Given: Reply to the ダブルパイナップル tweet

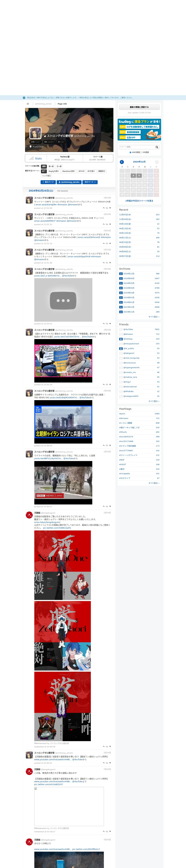Looking at the screenshot, I should pyautogui.click(x=104, y=208).
